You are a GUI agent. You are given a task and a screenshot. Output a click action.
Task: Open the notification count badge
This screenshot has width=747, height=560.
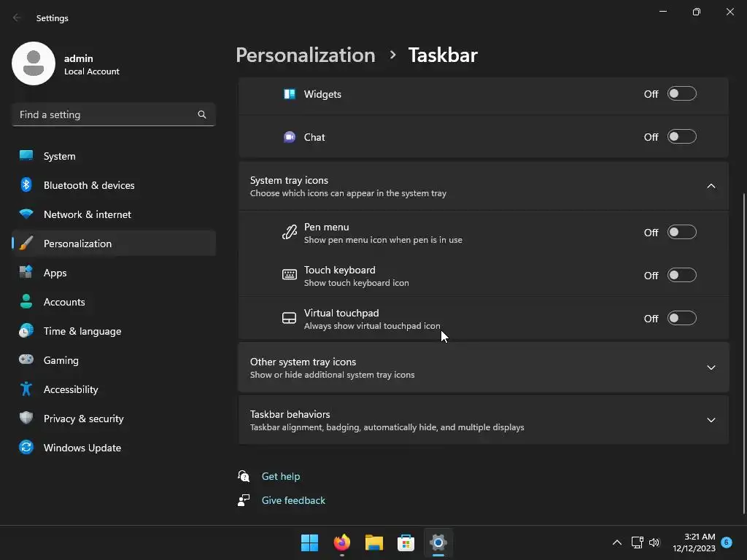(x=727, y=542)
